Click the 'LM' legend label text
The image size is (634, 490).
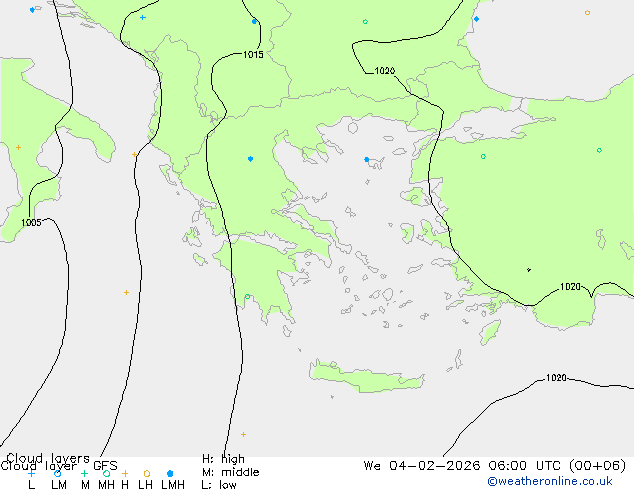(x=59, y=484)
